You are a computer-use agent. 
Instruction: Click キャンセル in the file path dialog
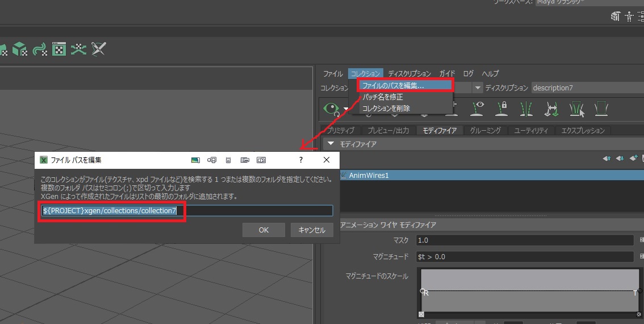click(312, 230)
